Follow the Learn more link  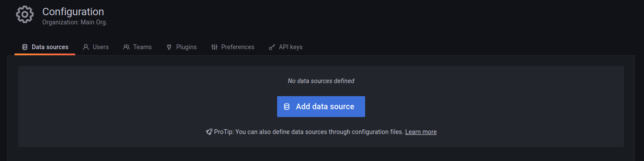click(421, 132)
